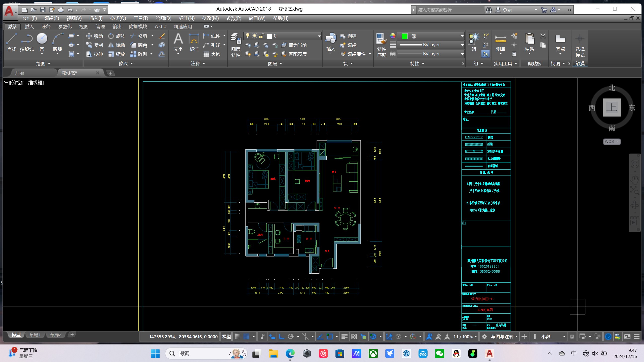This screenshot has width=644, height=362.
Task: Click the 镜像 (Mirror) tool
Action: pyautogui.click(x=117, y=45)
